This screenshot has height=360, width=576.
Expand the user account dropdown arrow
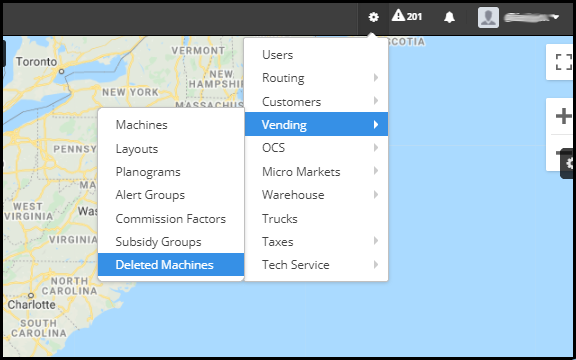(556, 17)
